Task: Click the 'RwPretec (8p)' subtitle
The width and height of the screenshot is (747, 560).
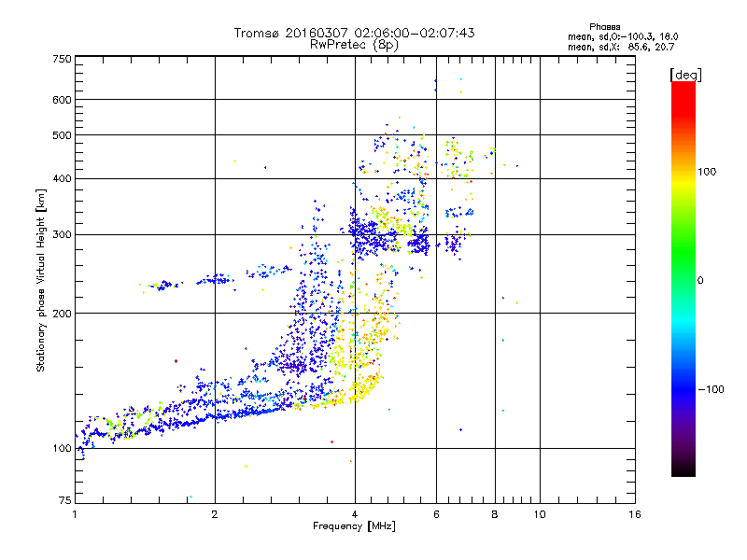Action: click(x=354, y=45)
